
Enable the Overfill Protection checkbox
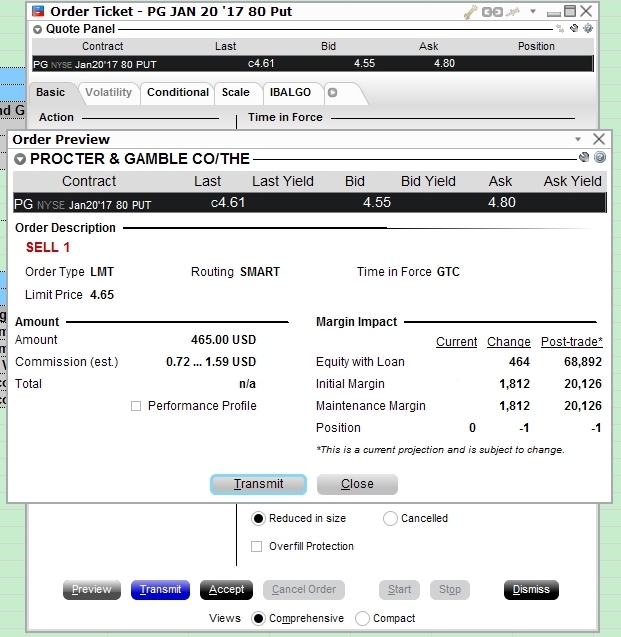(x=256, y=546)
